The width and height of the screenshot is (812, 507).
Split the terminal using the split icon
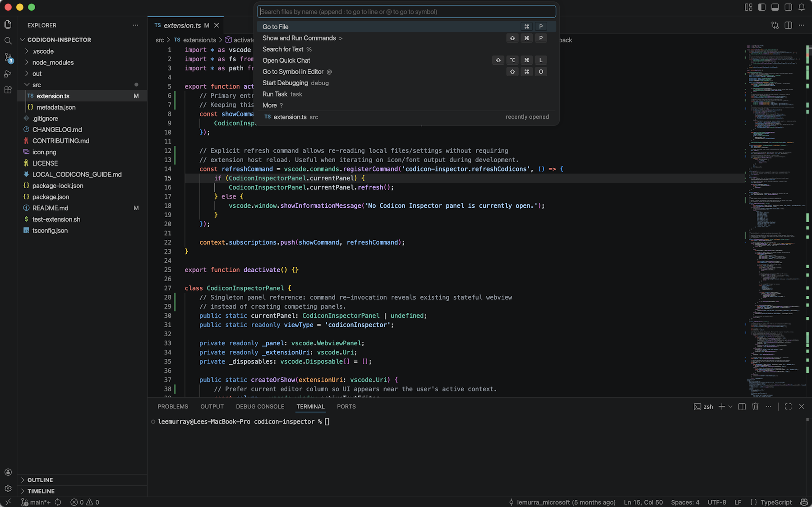(742, 406)
